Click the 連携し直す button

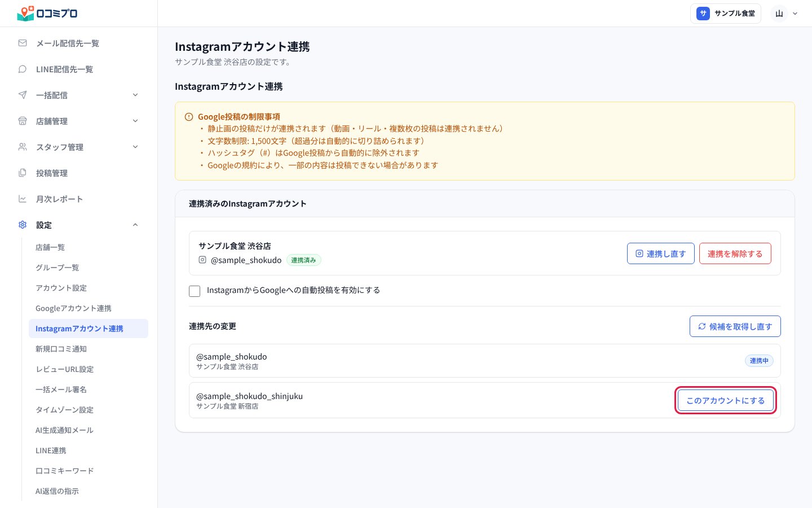click(661, 253)
